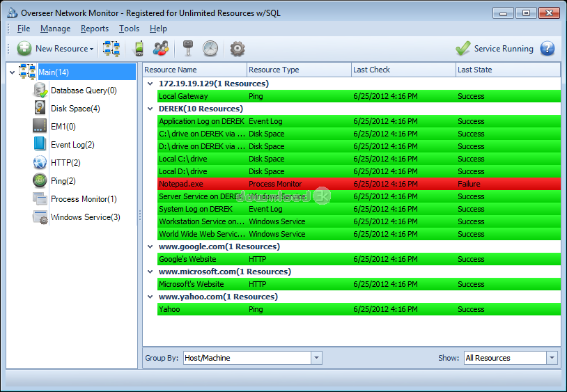Click the Disk Space hard drive icon

pyautogui.click(x=40, y=109)
